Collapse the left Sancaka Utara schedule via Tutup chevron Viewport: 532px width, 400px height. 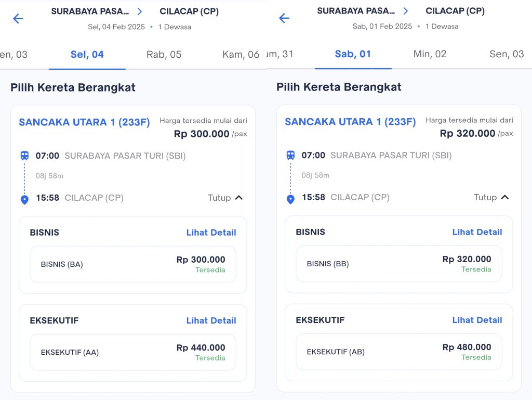(x=225, y=198)
